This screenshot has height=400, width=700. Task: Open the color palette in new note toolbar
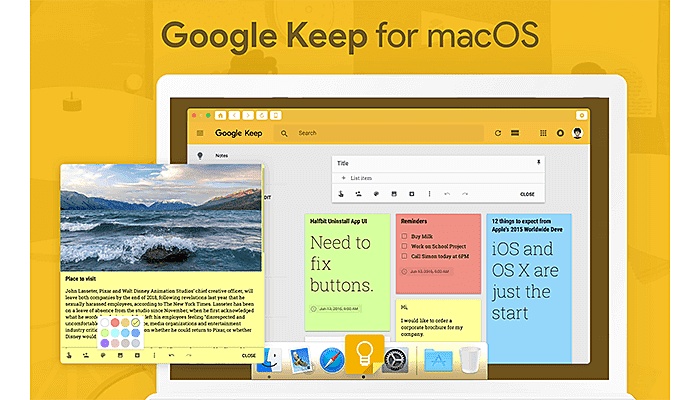click(376, 194)
